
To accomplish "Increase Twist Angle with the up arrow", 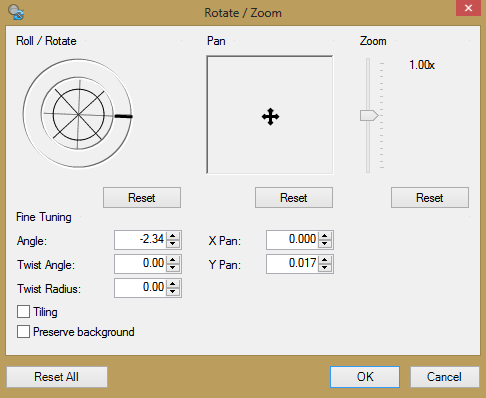I will (x=173, y=260).
